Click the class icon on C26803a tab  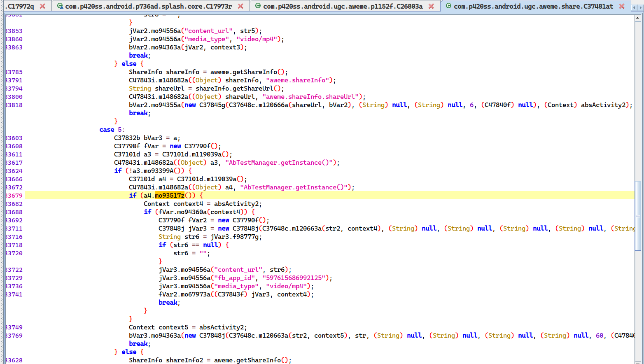click(x=258, y=6)
